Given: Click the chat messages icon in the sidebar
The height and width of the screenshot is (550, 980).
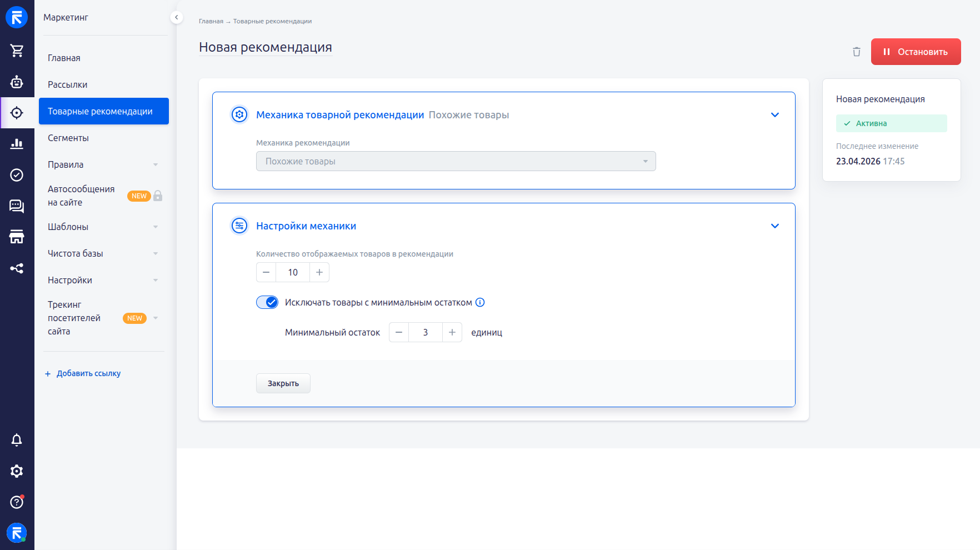Looking at the screenshot, I should [17, 206].
